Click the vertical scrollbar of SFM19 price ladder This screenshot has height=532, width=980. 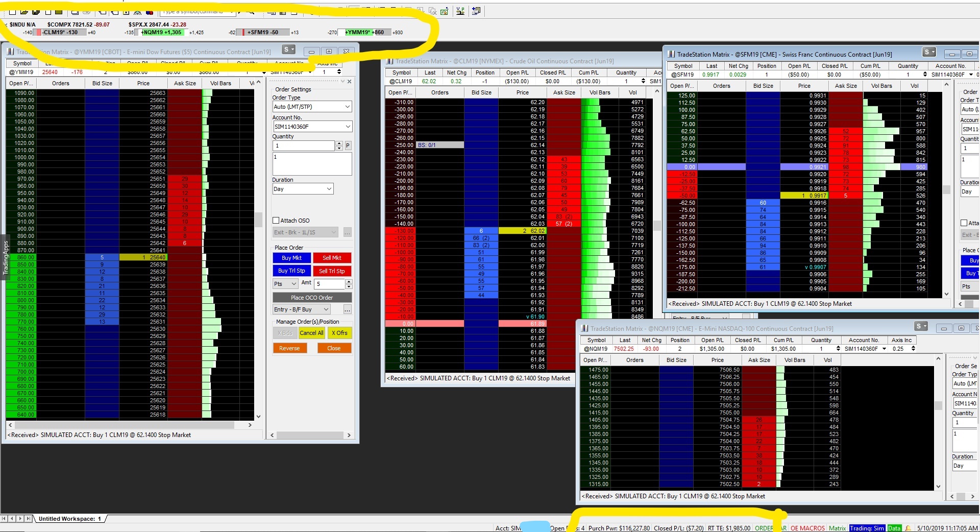tap(946, 189)
